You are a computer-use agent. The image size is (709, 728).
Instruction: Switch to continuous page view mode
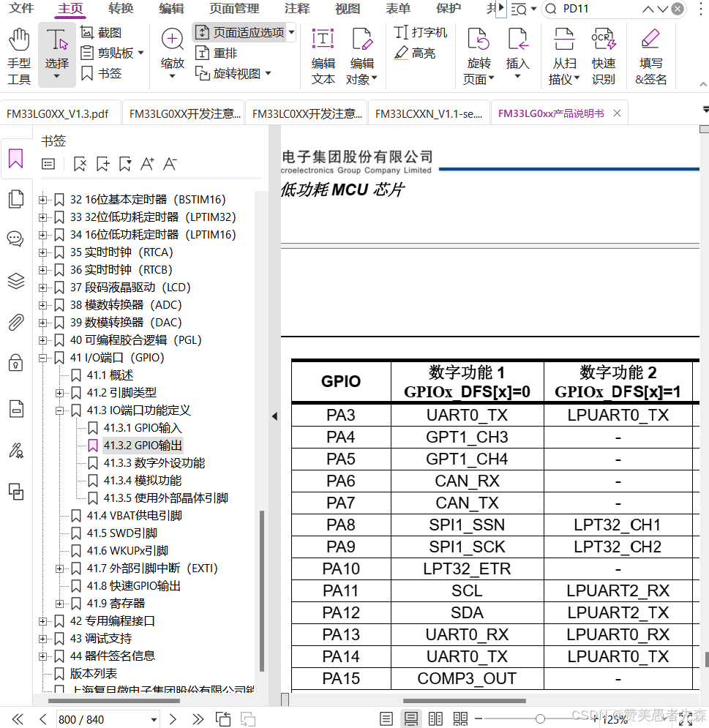coord(410,718)
